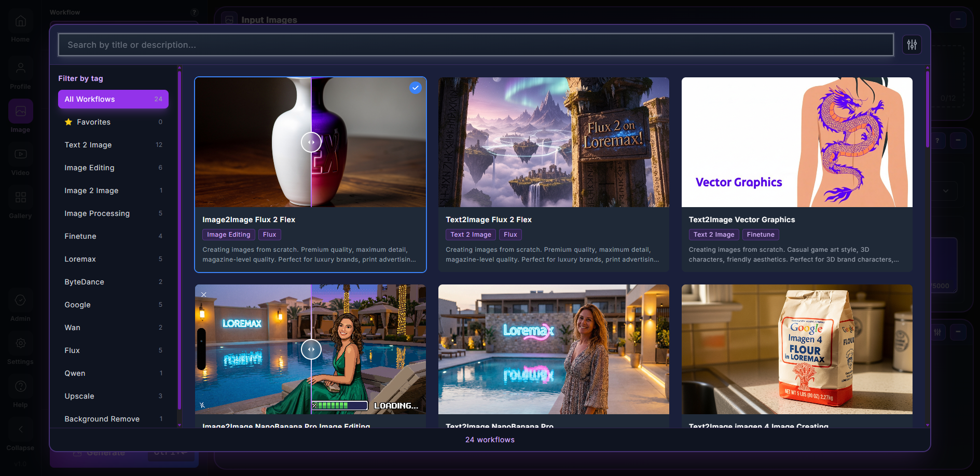Open the Help sidebar icon
This screenshot has width=980, height=476.
20,386
